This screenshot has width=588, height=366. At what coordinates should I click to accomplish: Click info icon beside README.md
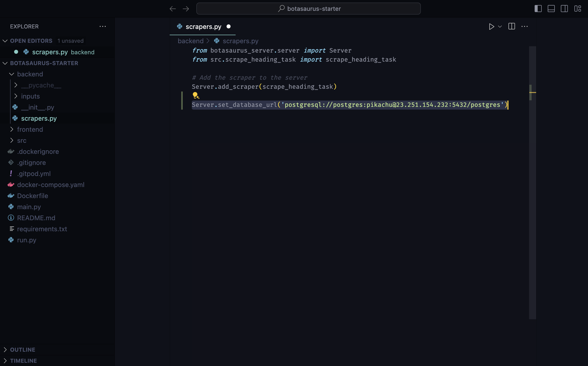click(x=11, y=218)
